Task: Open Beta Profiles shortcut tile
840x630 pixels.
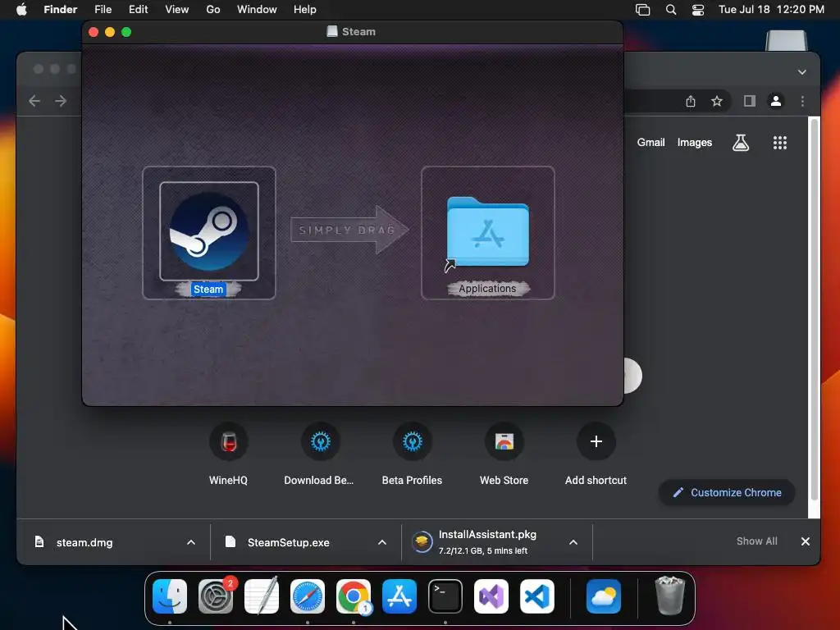Action: point(412,453)
